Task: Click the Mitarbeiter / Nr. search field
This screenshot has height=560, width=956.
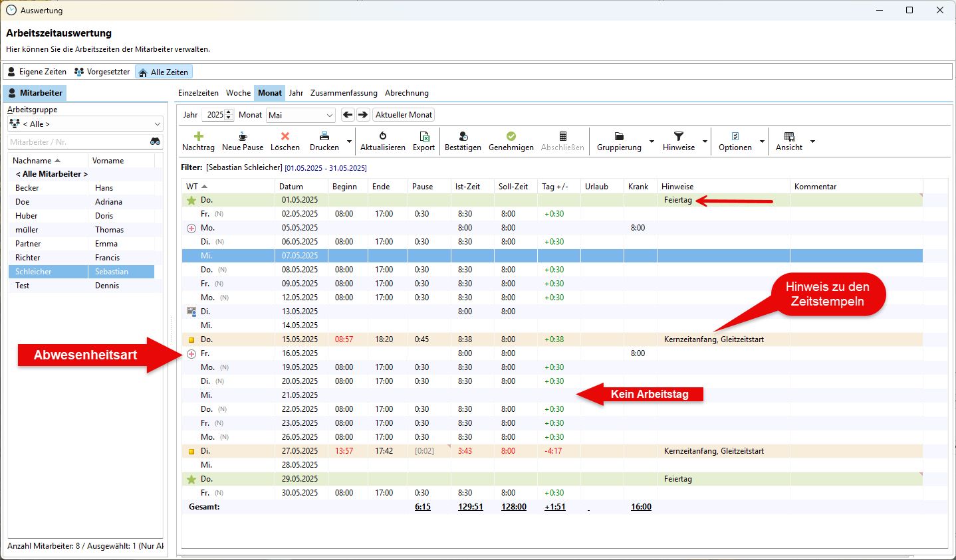Action: coord(76,141)
